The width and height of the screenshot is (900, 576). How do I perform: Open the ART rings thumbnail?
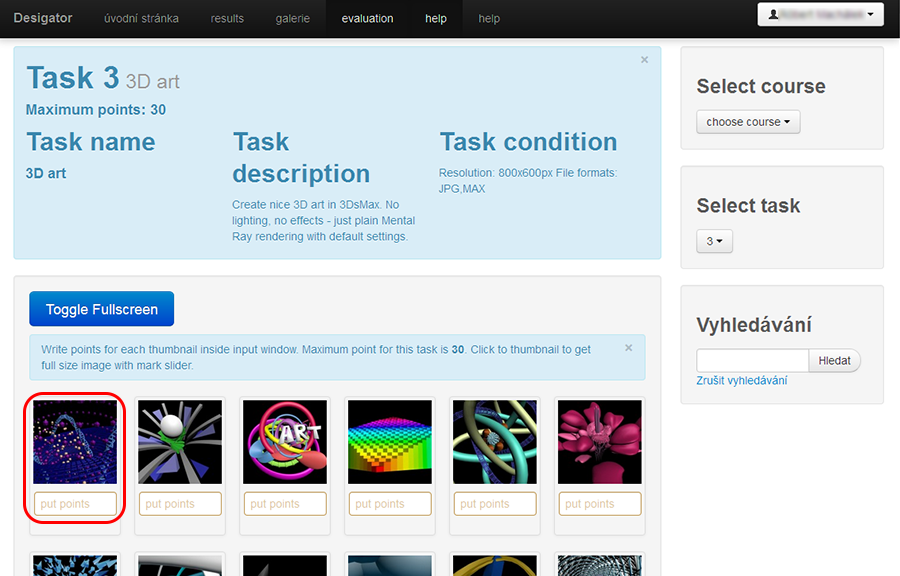[x=285, y=442]
